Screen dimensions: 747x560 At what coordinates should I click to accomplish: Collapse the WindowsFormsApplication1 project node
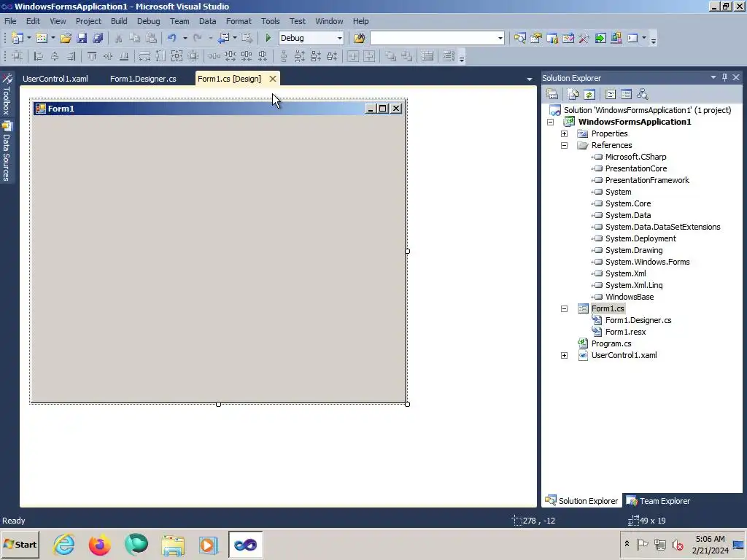click(x=550, y=122)
